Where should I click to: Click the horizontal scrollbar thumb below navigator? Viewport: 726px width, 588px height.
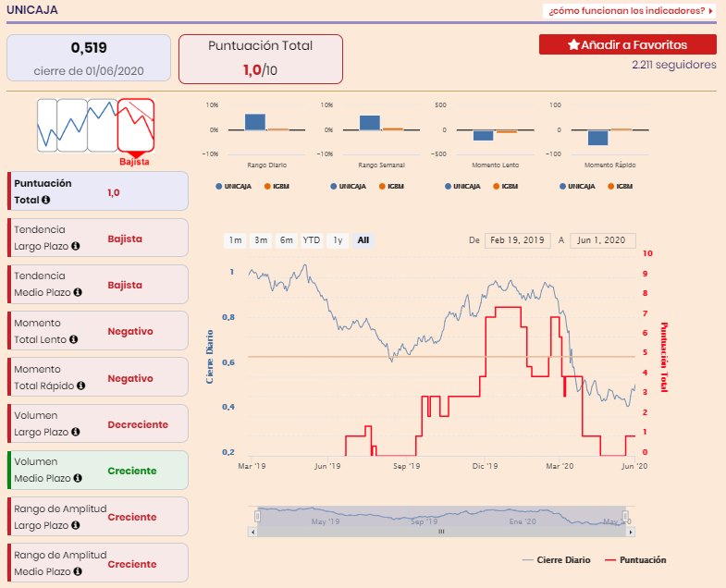pyautogui.click(x=441, y=532)
